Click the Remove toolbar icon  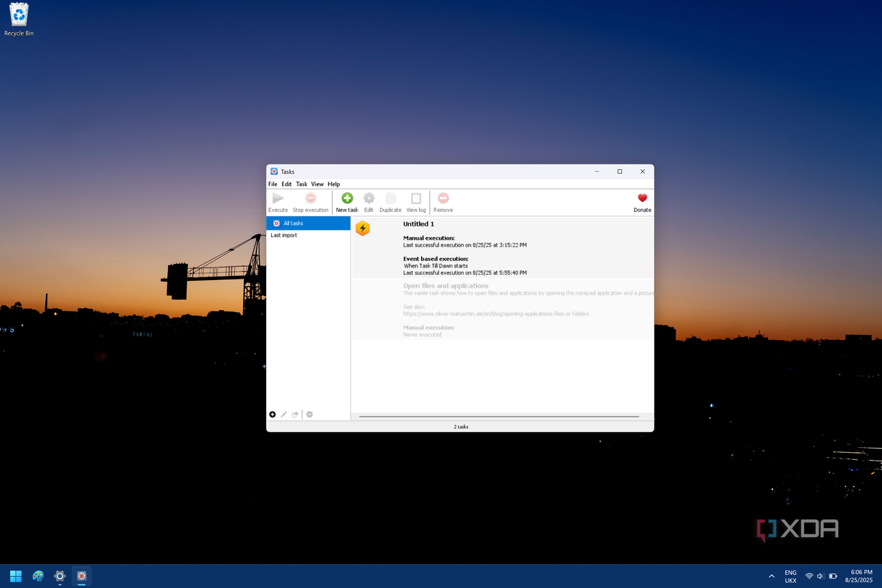(x=443, y=199)
